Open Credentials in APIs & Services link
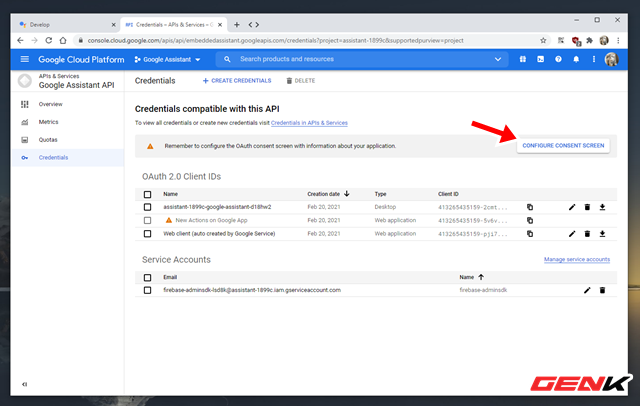The image size is (640, 406). (309, 123)
